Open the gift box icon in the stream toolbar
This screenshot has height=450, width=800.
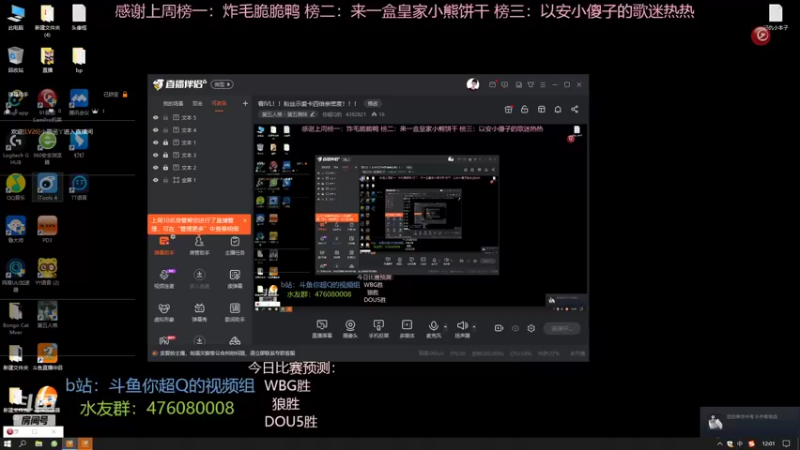click(508, 109)
